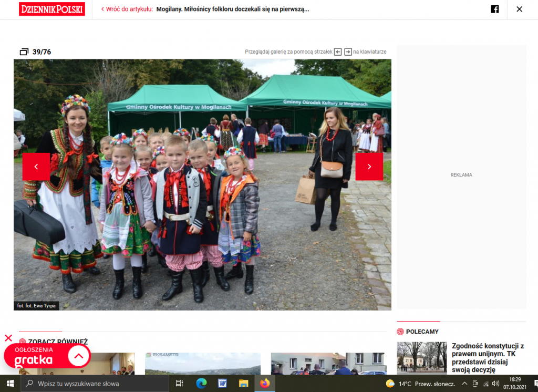
Task: Click the Dziennik Polski logo
Action: pyautogui.click(x=52, y=9)
